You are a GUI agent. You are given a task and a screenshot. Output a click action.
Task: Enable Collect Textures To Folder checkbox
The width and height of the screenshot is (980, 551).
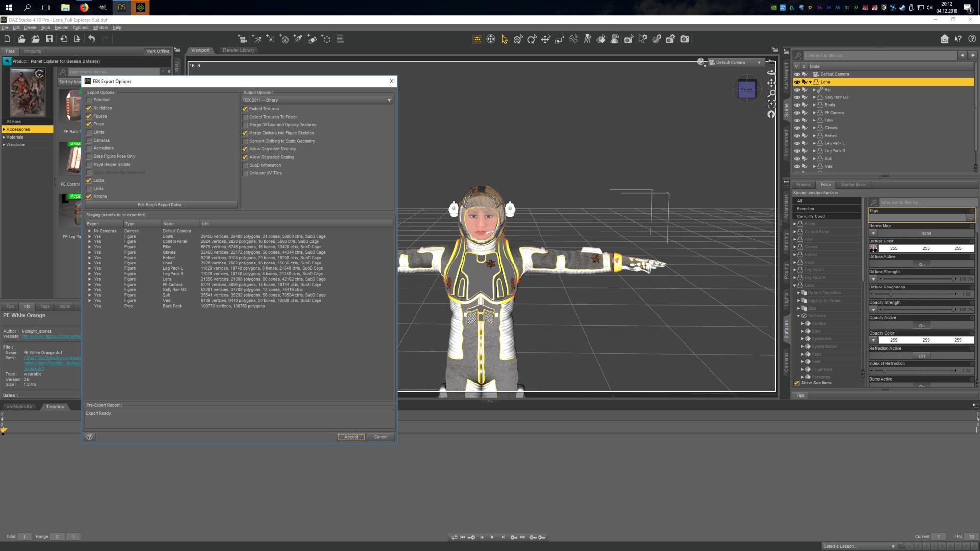tap(245, 117)
